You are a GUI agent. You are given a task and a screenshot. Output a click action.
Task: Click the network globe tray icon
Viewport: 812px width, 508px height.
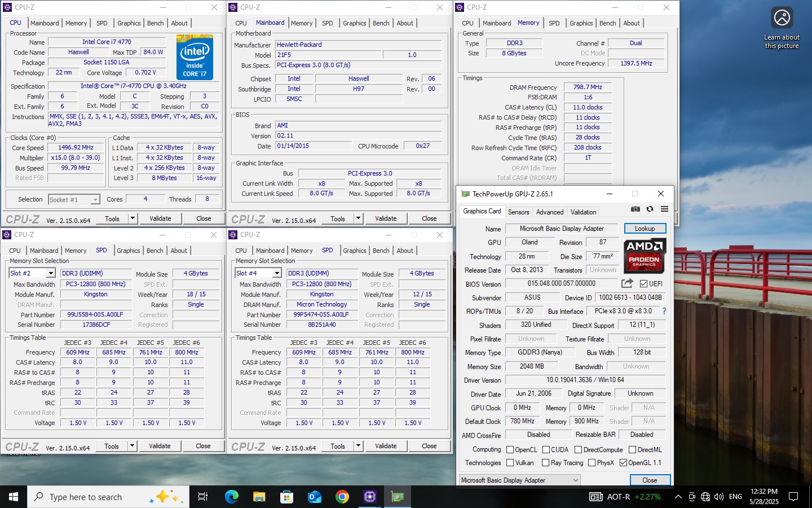click(705, 497)
